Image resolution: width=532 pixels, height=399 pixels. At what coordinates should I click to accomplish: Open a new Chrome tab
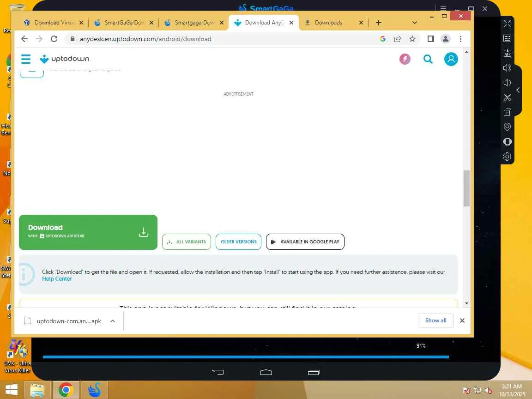point(379,23)
